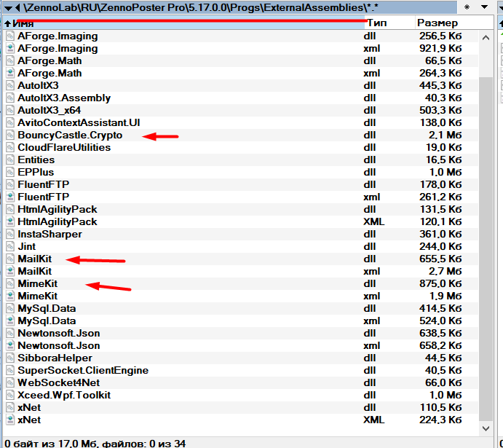Click the BouncyCastle.Crypto file icon
Screen dimensions: 503x448
tap(10, 135)
